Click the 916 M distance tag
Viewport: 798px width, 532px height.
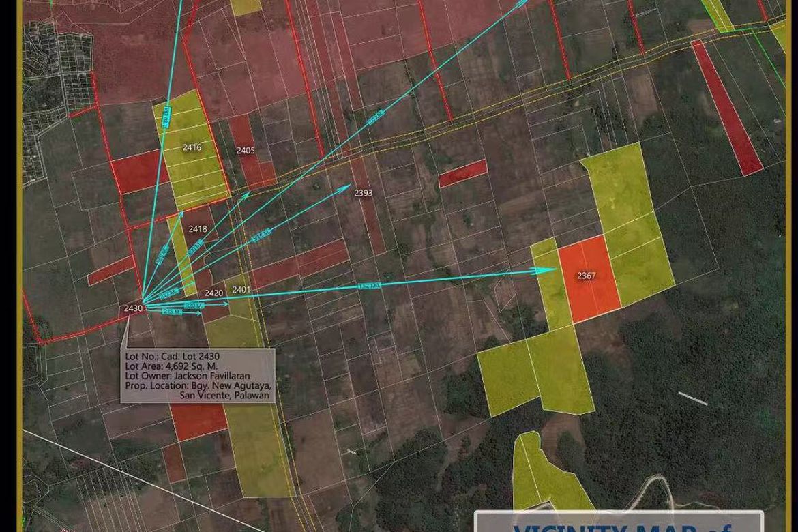click(261, 236)
